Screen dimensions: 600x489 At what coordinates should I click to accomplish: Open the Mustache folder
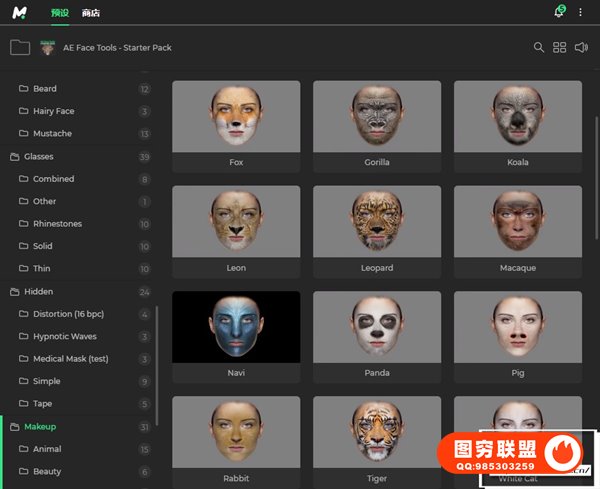click(x=52, y=134)
